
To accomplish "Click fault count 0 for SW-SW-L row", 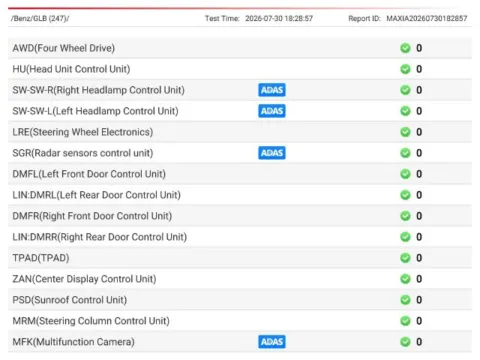I will tap(419, 111).
